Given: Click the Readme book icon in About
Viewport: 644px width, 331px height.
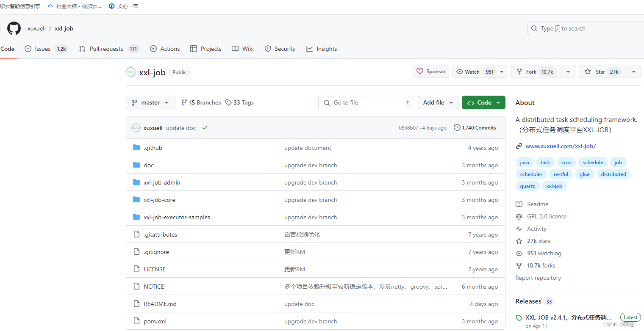Looking at the screenshot, I should (x=519, y=204).
